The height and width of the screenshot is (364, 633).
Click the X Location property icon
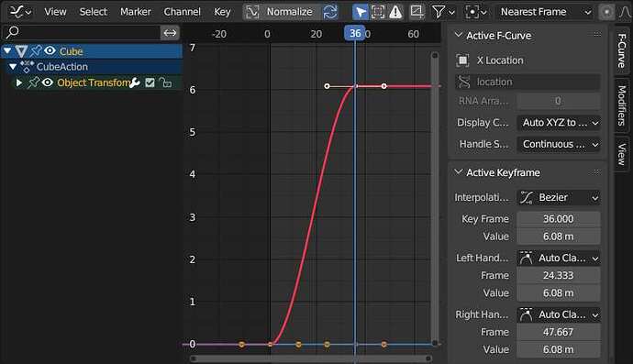point(462,61)
